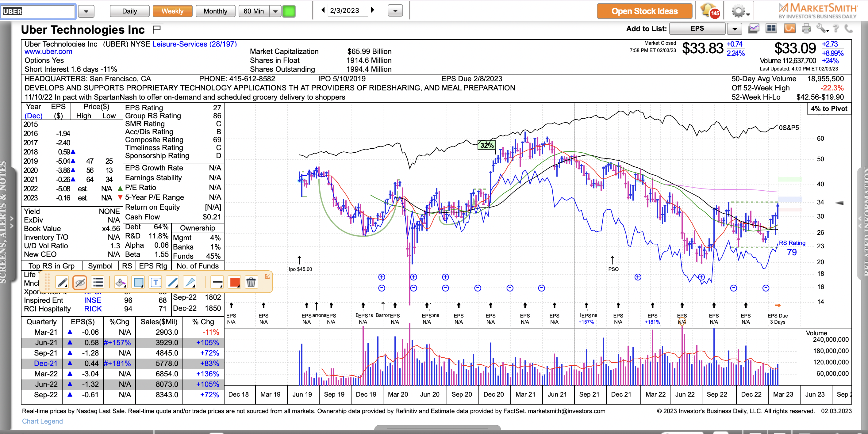Advance to next date with right arrow
The height and width of the screenshot is (434, 868).
click(x=373, y=10)
